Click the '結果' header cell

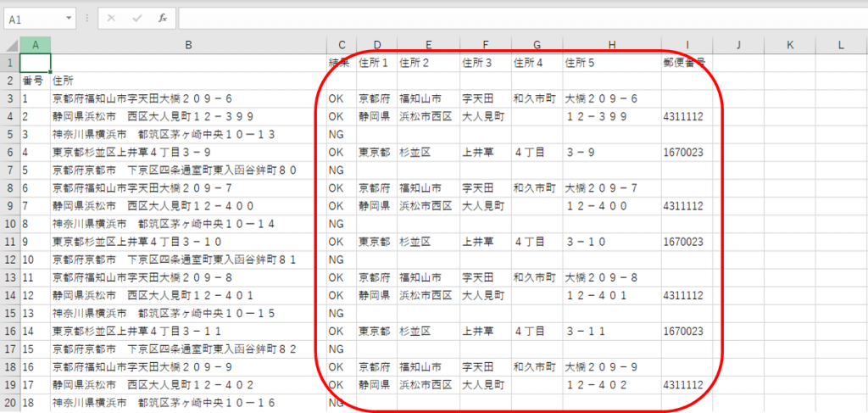click(342, 63)
